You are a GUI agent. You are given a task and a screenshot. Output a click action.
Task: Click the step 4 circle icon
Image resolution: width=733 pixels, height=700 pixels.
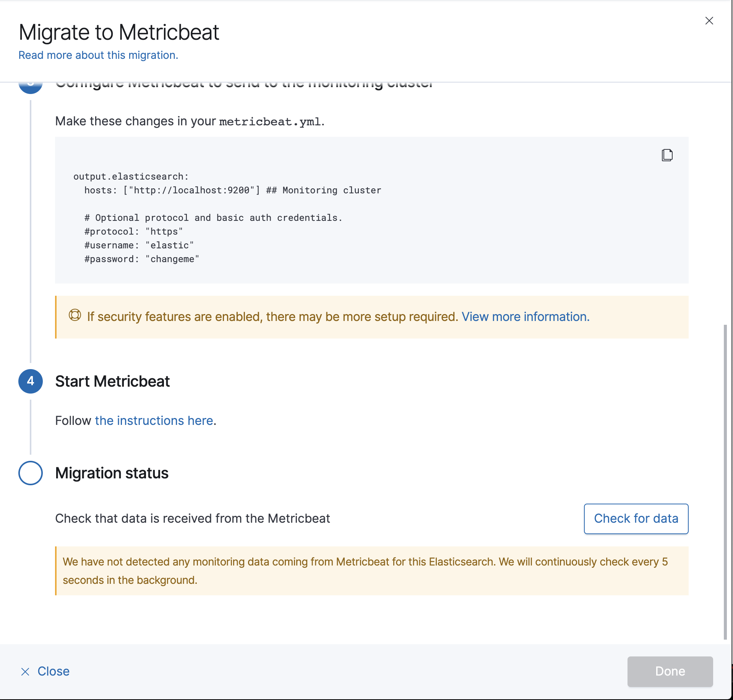31,381
